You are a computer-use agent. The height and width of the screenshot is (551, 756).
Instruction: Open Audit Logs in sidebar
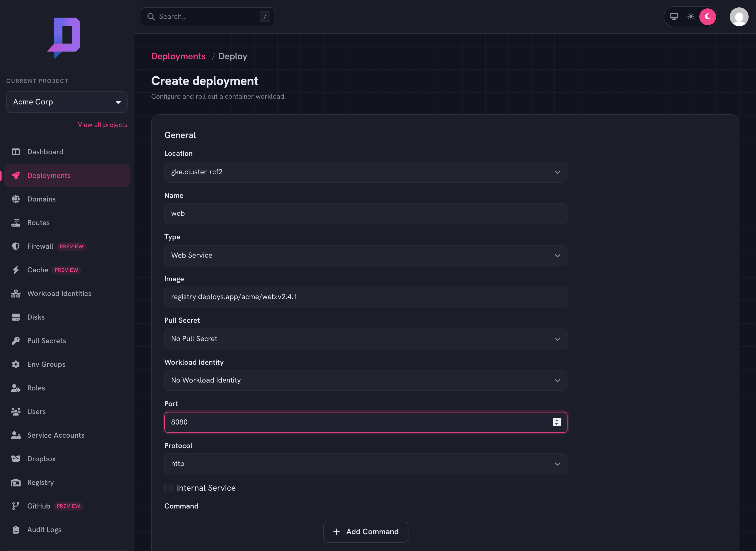67,530
